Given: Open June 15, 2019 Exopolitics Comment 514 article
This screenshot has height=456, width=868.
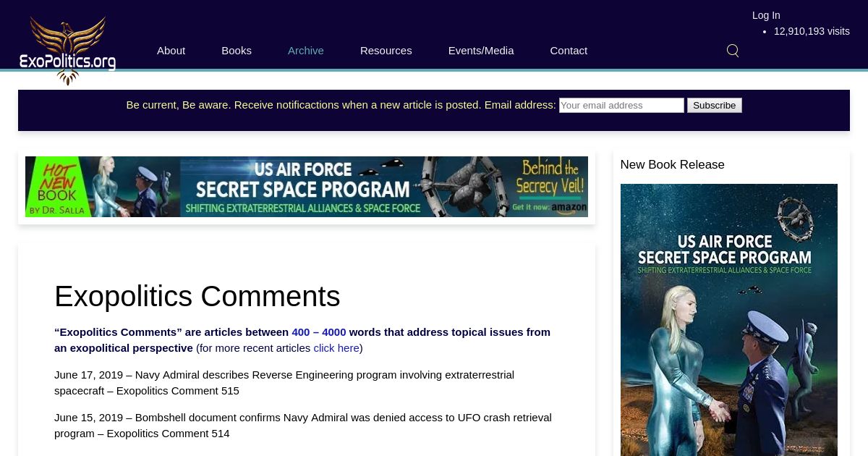Looking at the screenshot, I should click(x=303, y=426).
